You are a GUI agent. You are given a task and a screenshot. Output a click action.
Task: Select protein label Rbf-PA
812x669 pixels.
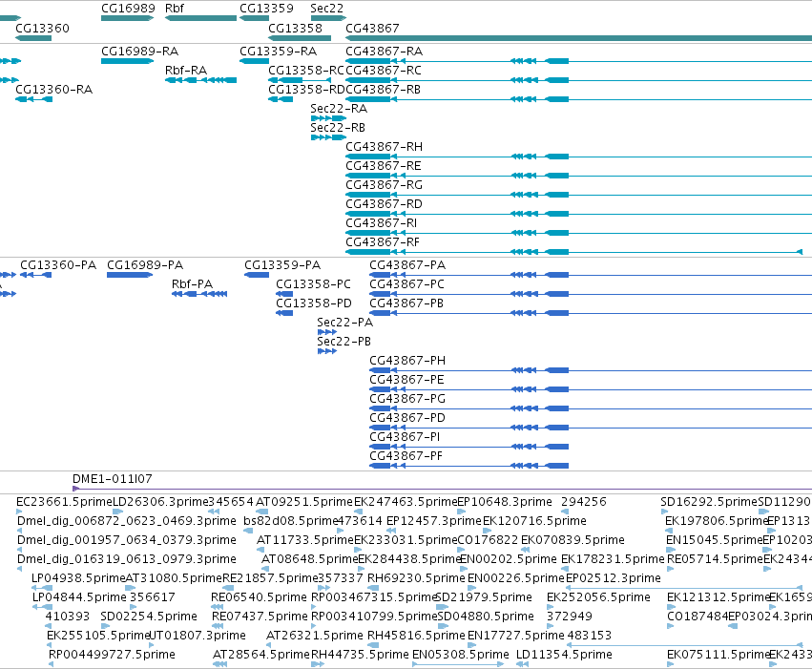192,284
